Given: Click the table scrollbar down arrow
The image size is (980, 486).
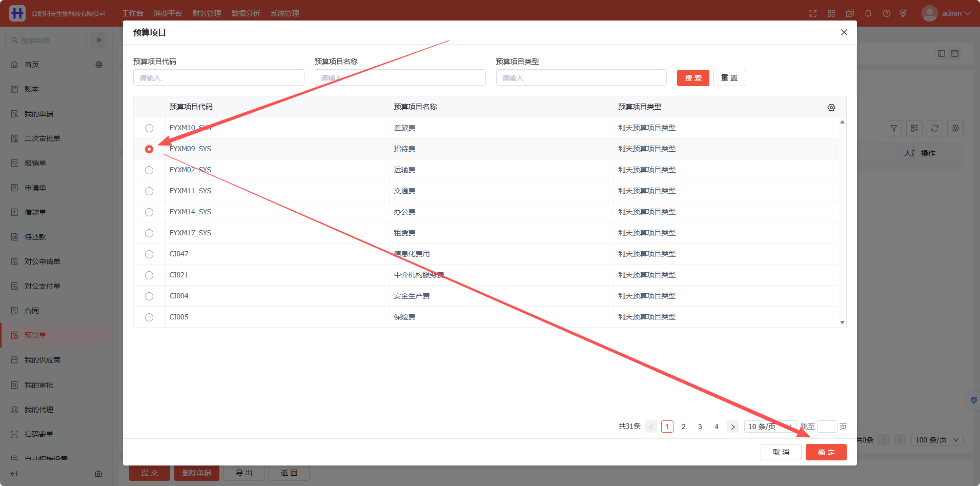Looking at the screenshot, I should [842, 322].
